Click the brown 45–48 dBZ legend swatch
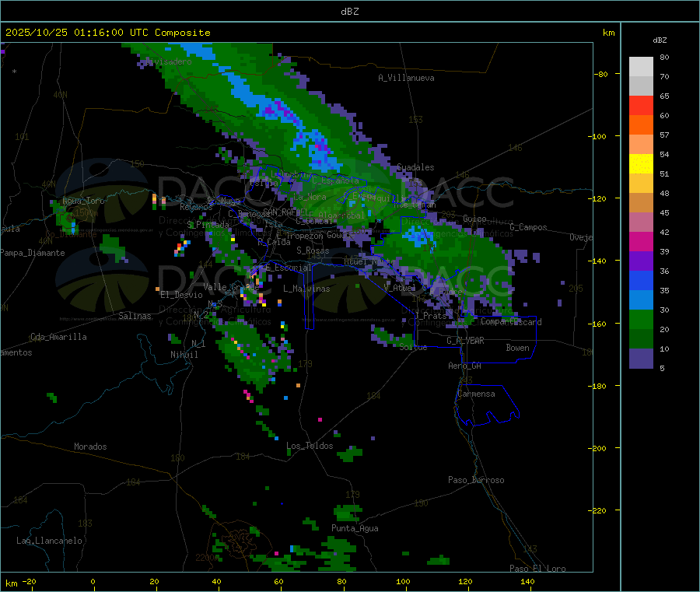700x592 pixels. pyautogui.click(x=641, y=203)
